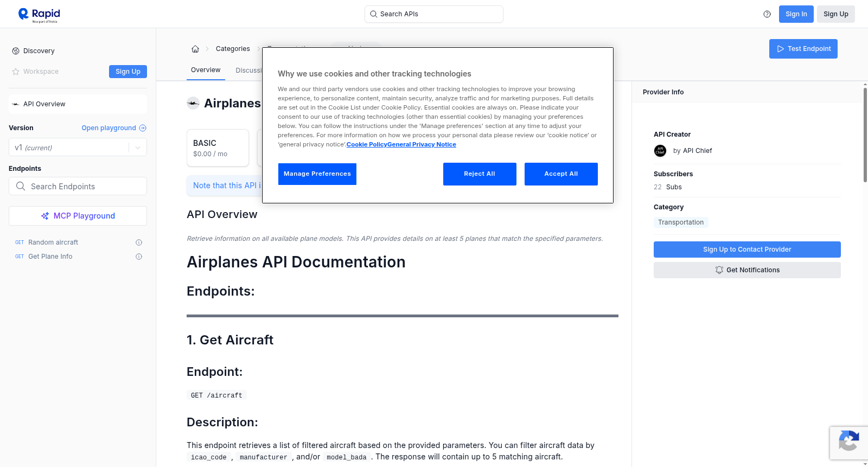868x467 pixels.
Task: Click the Open playground arrow icon
Action: [x=143, y=128]
